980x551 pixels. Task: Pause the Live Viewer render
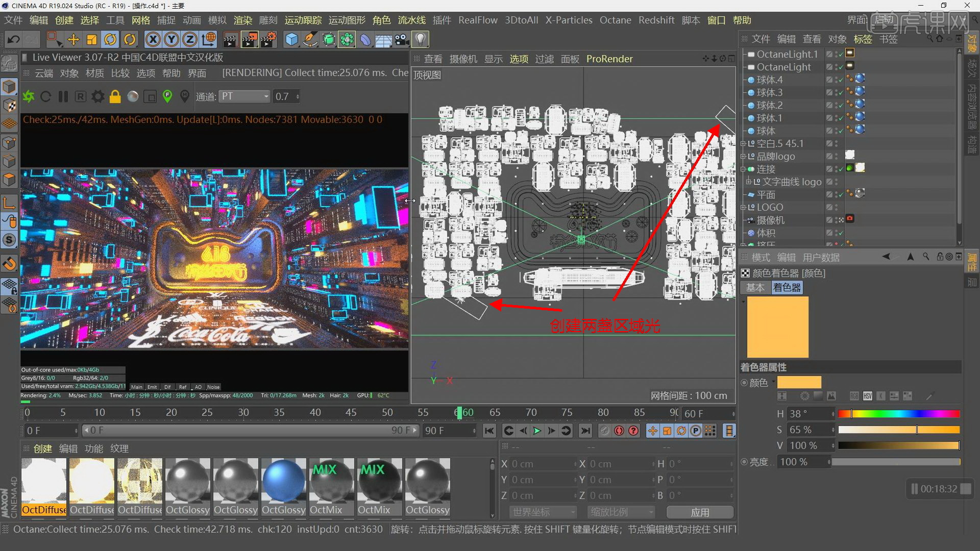63,96
